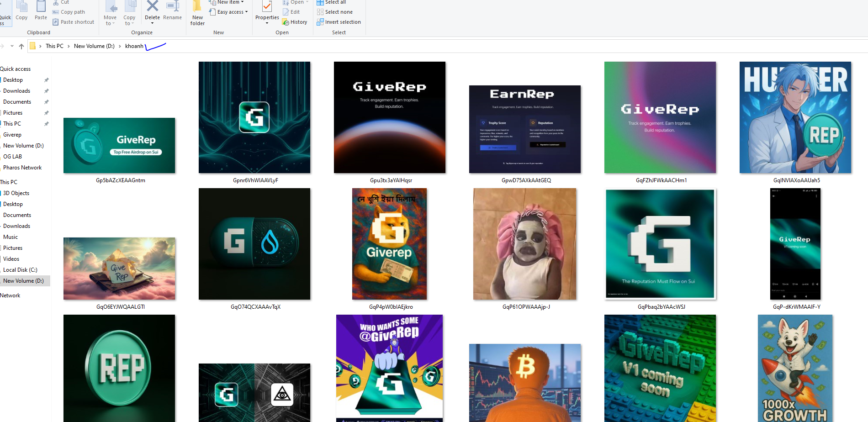
Task: Click khoanh in the address breadcrumb
Action: coord(134,46)
